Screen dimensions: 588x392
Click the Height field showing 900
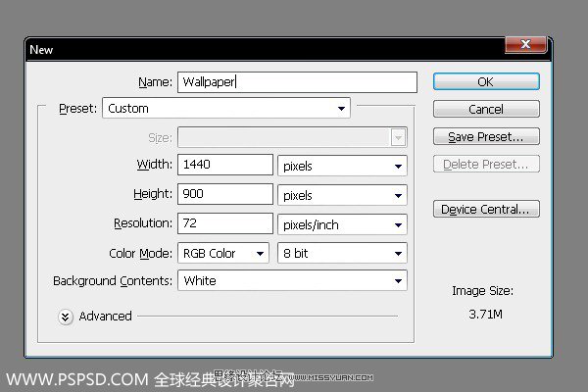click(225, 194)
